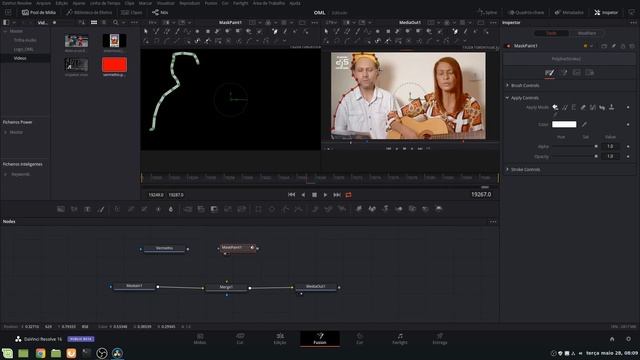
Task: Adjust the Opacity slider
Action: pyautogui.click(x=574, y=156)
